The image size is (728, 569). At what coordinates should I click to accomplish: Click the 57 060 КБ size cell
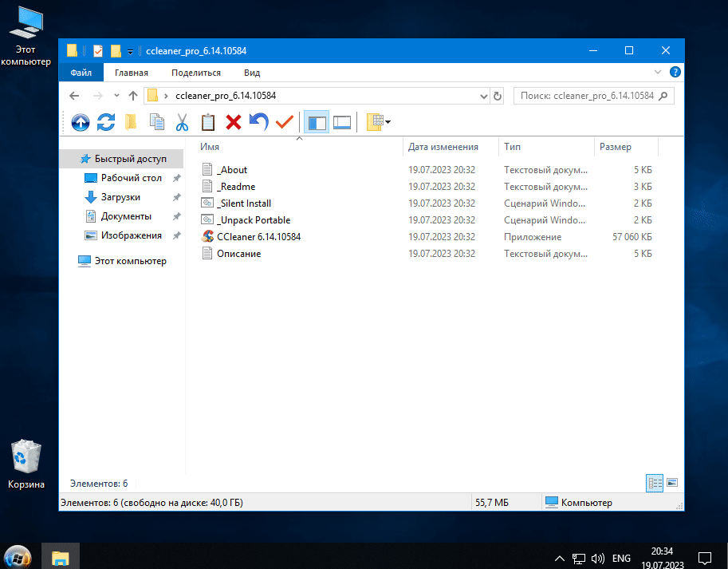[632, 237]
